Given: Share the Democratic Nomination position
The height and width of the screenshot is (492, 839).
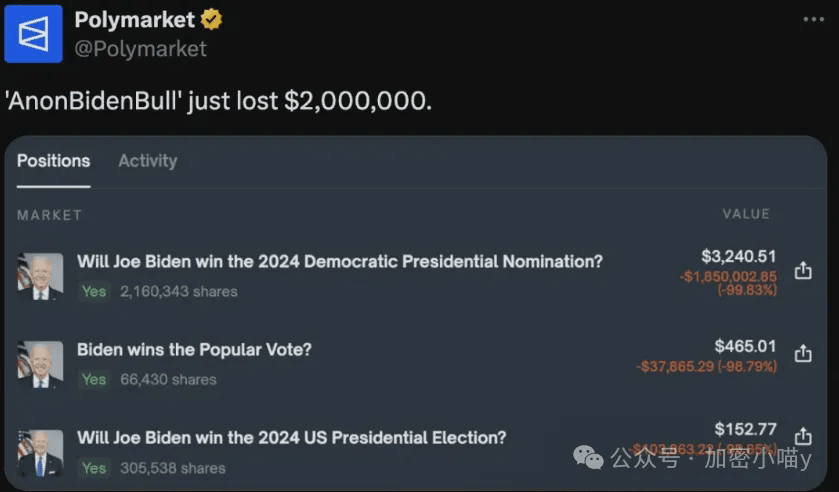Looking at the screenshot, I should [x=802, y=271].
